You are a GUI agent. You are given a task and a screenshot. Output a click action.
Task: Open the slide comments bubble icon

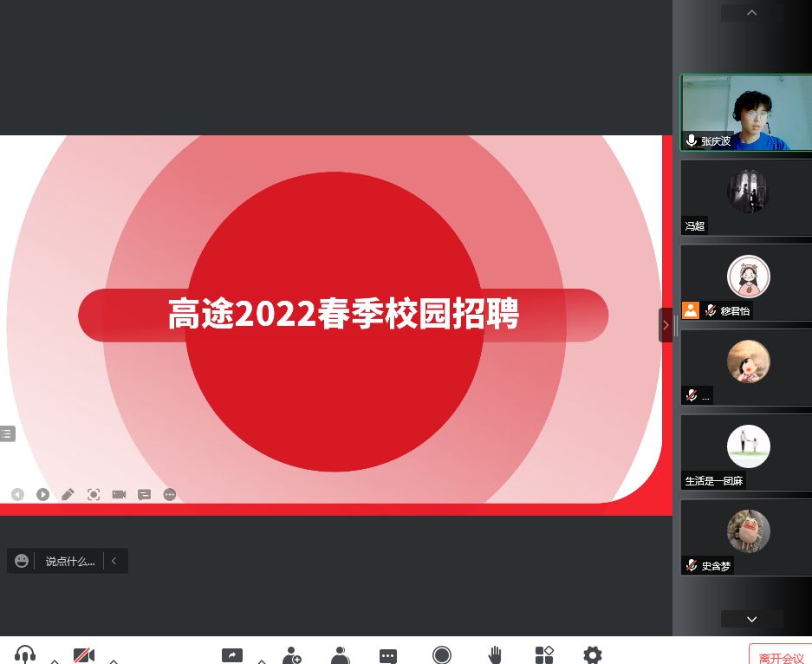(144, 494)
